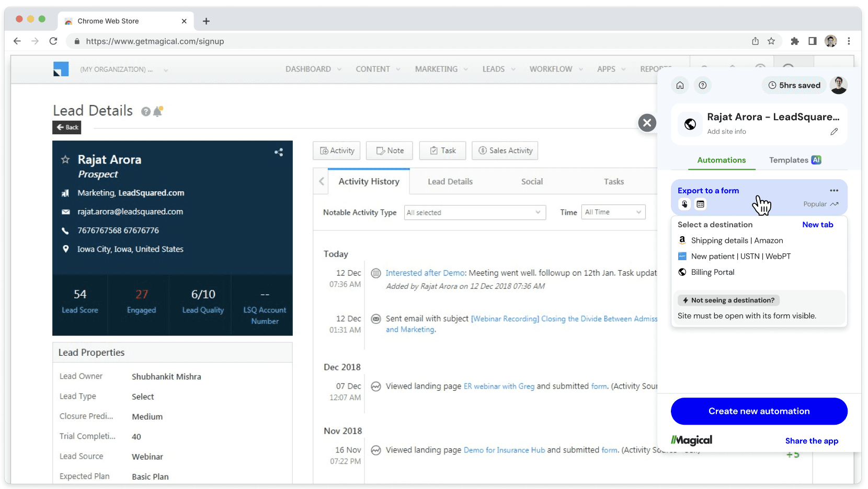Click the user avatar in Magical panel

coord(839,85)
